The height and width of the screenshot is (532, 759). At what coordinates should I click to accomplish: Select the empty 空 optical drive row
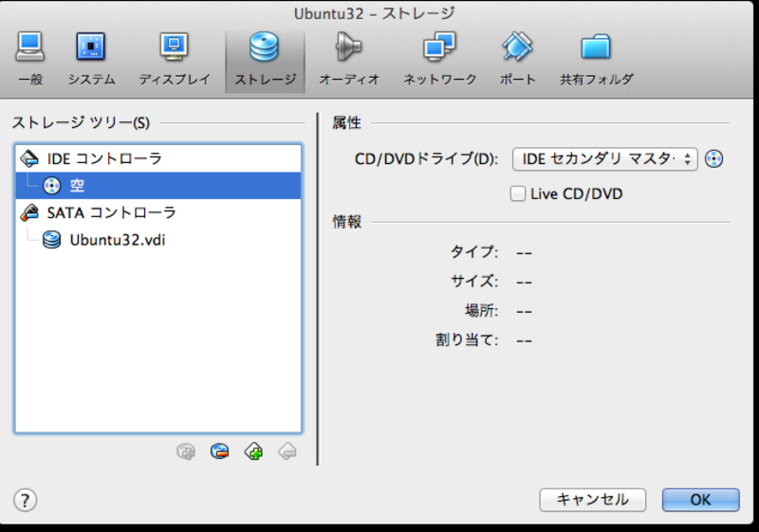(158, 185)
